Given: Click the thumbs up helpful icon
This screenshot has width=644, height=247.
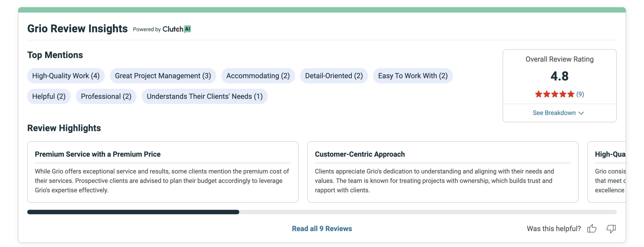Looking at the screenshot, I should point(591,229).
